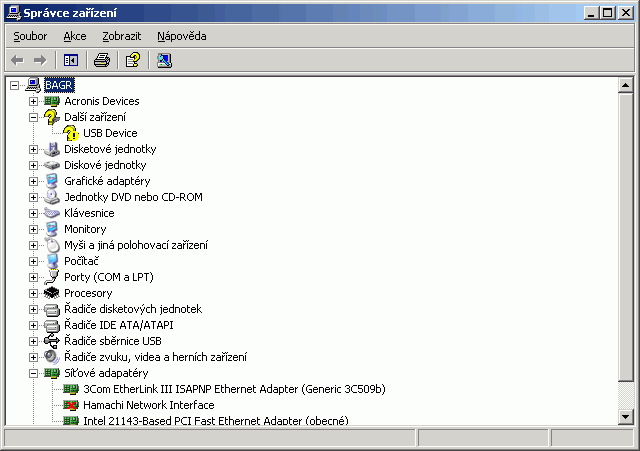640x451 pixels.
Task: Select Porty (COM a LPT) text
Action: click(109, 277)
